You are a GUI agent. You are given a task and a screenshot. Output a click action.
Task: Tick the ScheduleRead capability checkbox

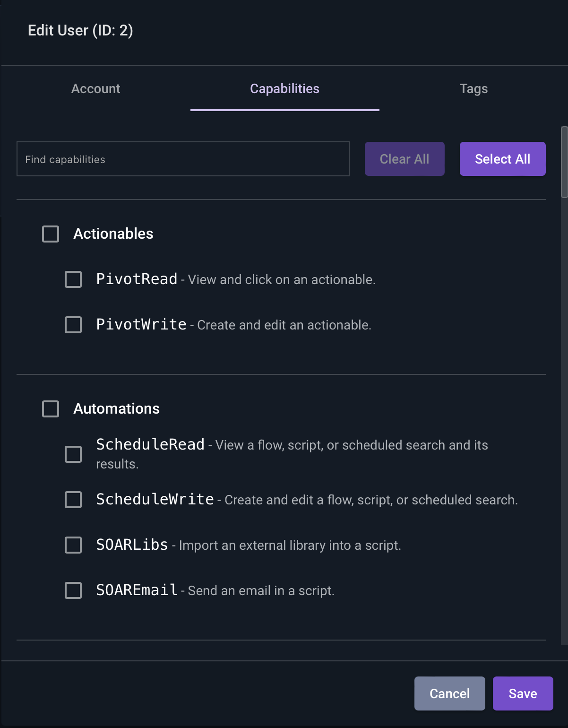[73, 454]
